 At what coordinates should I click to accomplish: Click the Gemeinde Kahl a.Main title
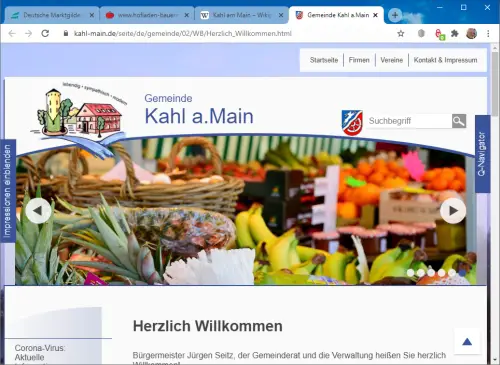(199, 109)
